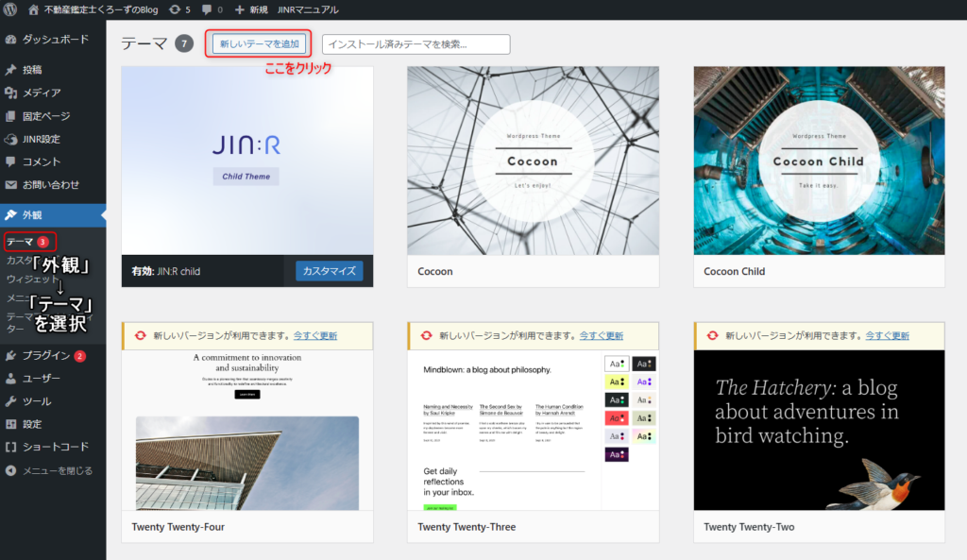Click the brackets icon beside ショートコード
Viewport: 967px width, 560px height.
[10, 447]
